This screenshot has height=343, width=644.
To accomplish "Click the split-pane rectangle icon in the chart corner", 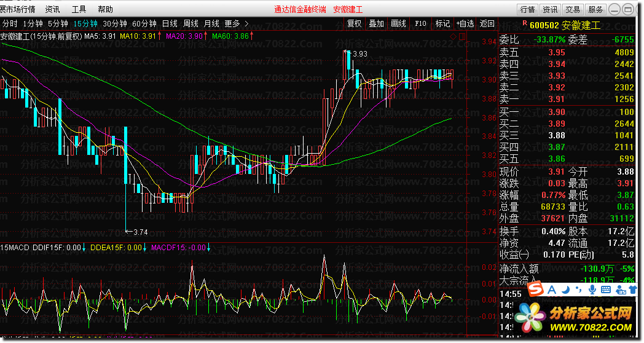I will point(462,36).
